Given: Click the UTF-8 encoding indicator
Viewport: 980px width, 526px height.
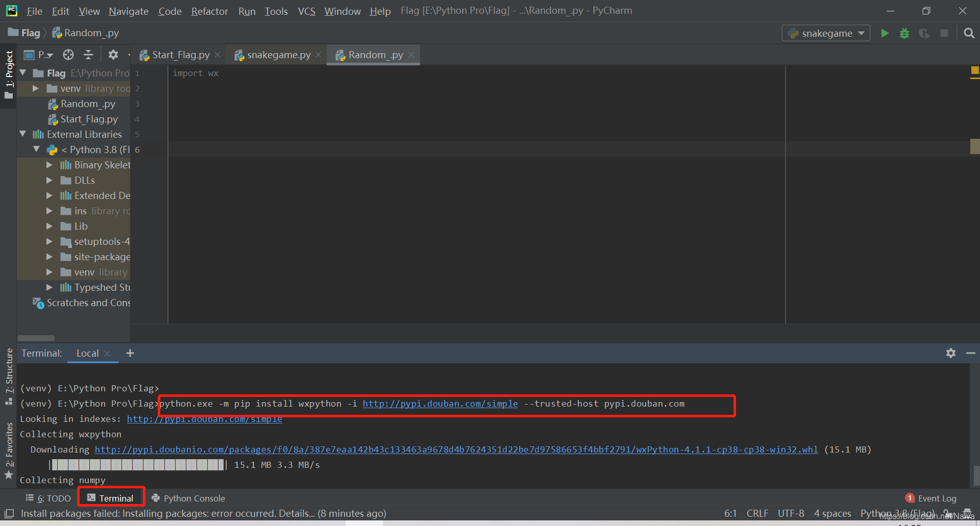Looking at the screenshot, I should [x=791, y=513].
